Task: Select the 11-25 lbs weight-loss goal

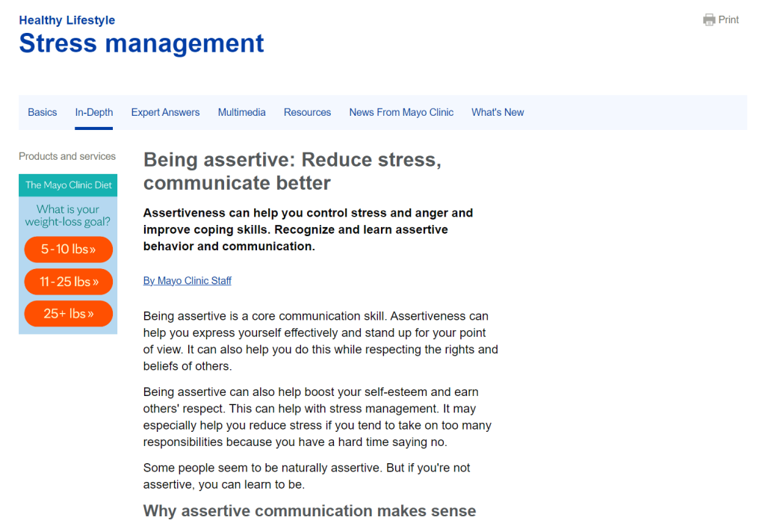Action: [x=68, y=282]
